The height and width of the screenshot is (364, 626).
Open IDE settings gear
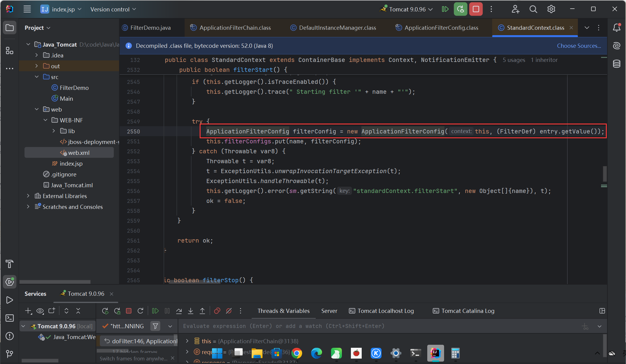[551, 9]
